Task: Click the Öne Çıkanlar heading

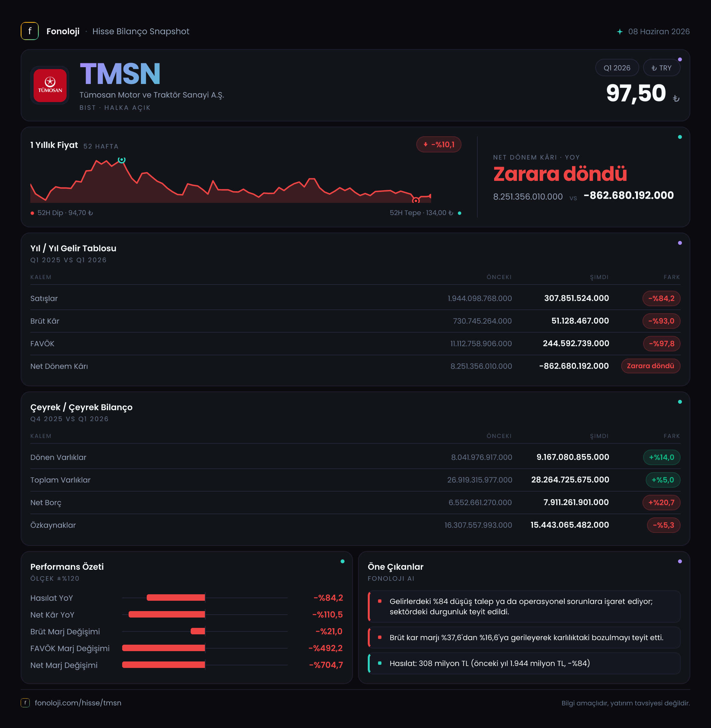Action: click(396, 567)
